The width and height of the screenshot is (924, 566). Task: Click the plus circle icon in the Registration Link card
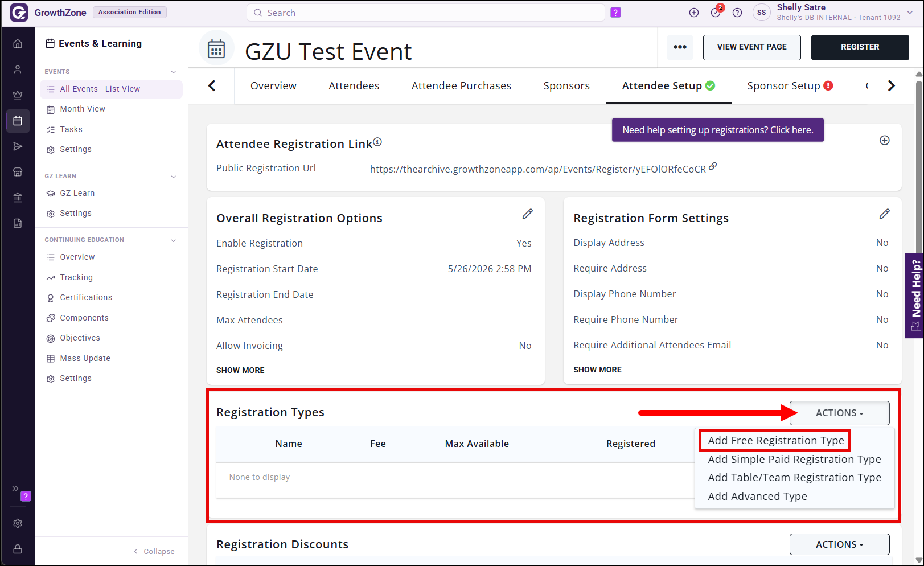pyautogui.click(x=885, y=140)
